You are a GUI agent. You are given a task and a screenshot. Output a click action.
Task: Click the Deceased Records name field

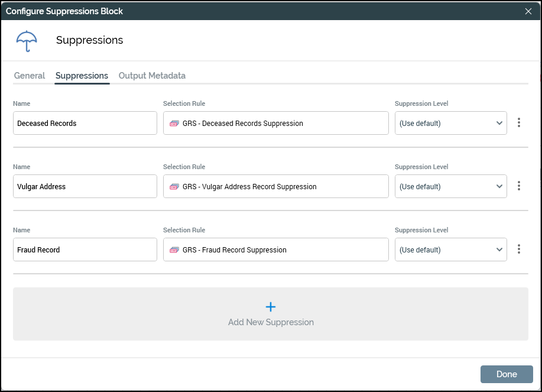(x=85, y=123)
